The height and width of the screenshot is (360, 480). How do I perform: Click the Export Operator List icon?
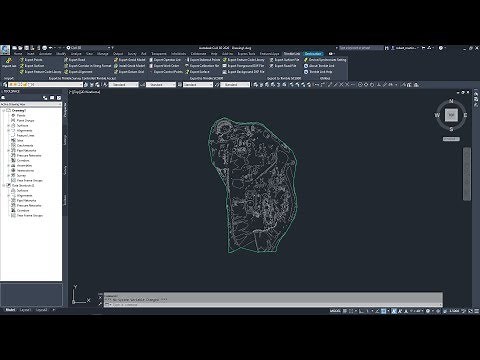[151, 60]
